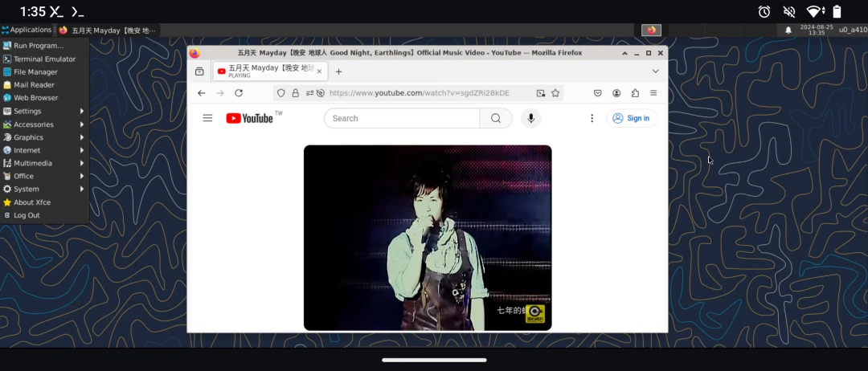Click the tracking protection shield icon
Screen dimensions: 868x371
tap(281, 93)
